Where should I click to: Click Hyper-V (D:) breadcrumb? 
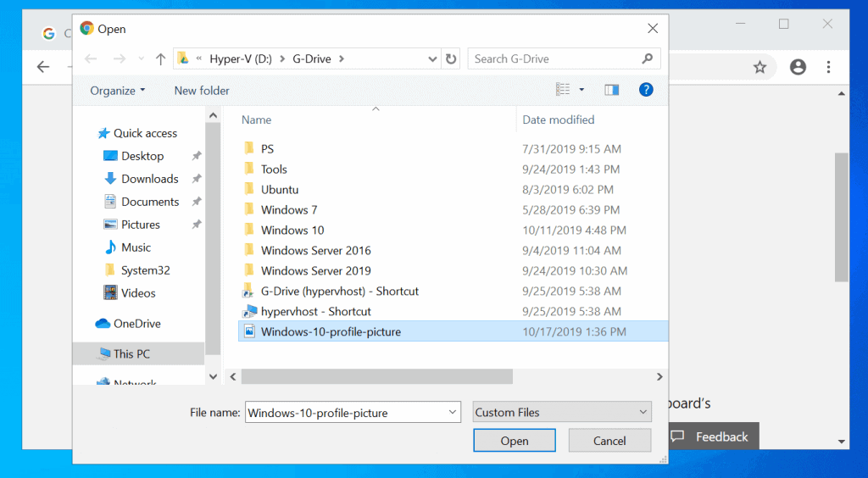coord(241,58)
